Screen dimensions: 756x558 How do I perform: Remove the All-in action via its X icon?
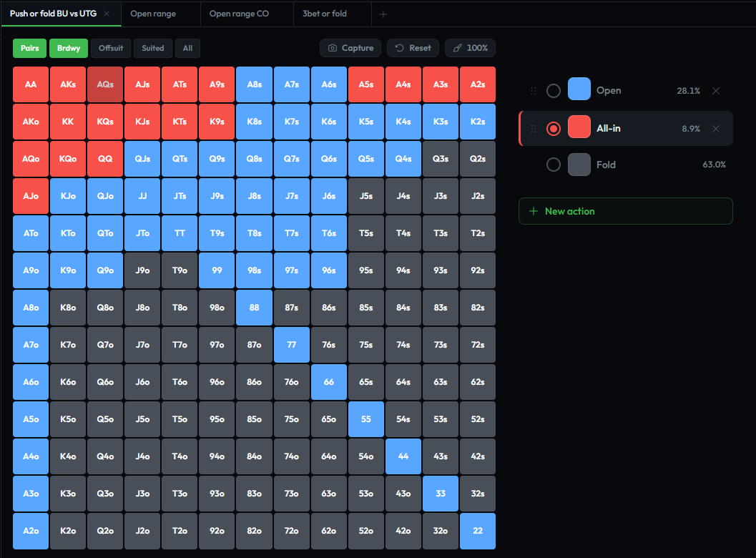[x=716, y=129]
